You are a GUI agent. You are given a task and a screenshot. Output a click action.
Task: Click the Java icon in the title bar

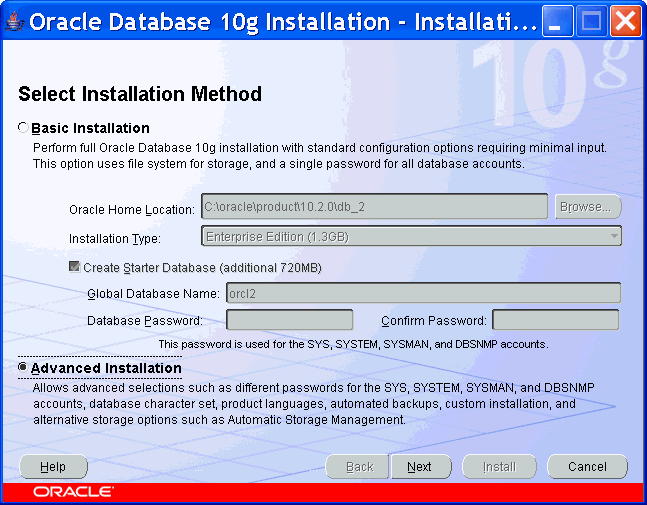pyautogui.click(x=14, y=22)
